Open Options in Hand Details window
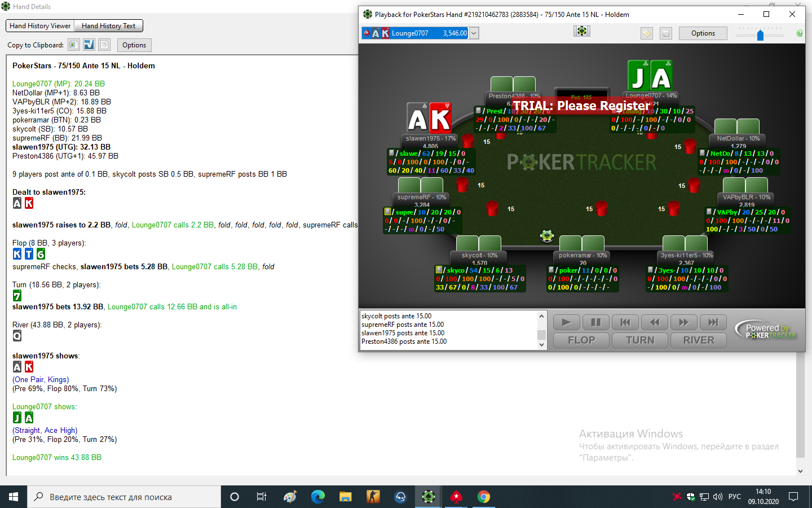The width and height of the screenshot is (812, 508). [134, 45]
